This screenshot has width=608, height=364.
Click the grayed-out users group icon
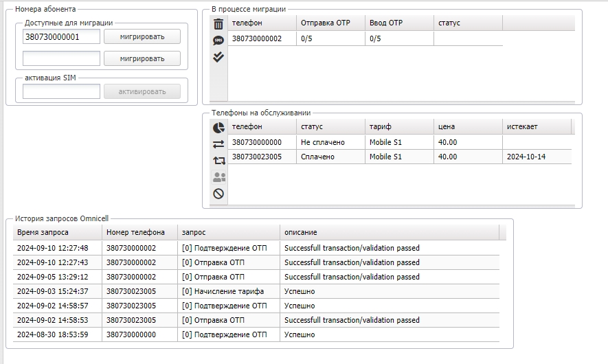pyautogui.click(x=218, y=177)
